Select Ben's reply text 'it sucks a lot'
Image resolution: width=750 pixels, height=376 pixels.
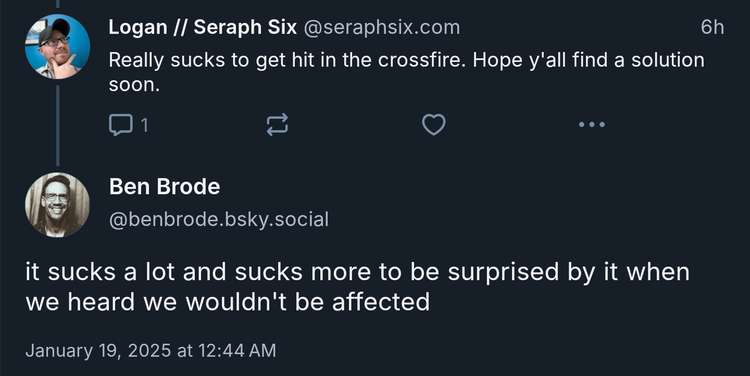[x=101, y=272]
